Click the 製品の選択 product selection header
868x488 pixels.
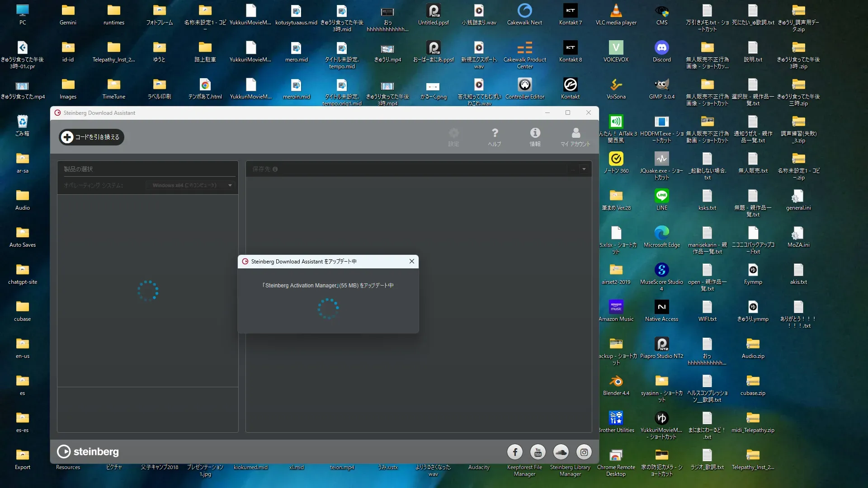point(78,169)
